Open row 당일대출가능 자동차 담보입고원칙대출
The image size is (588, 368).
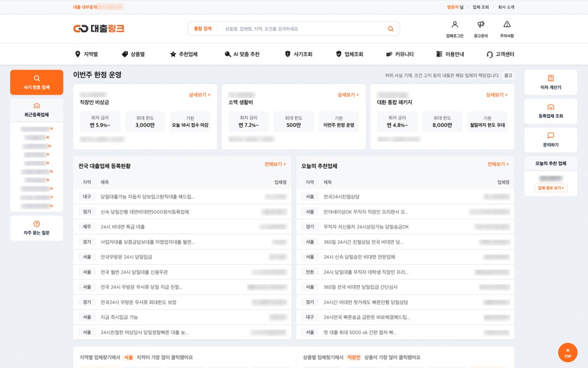(182, 197)
